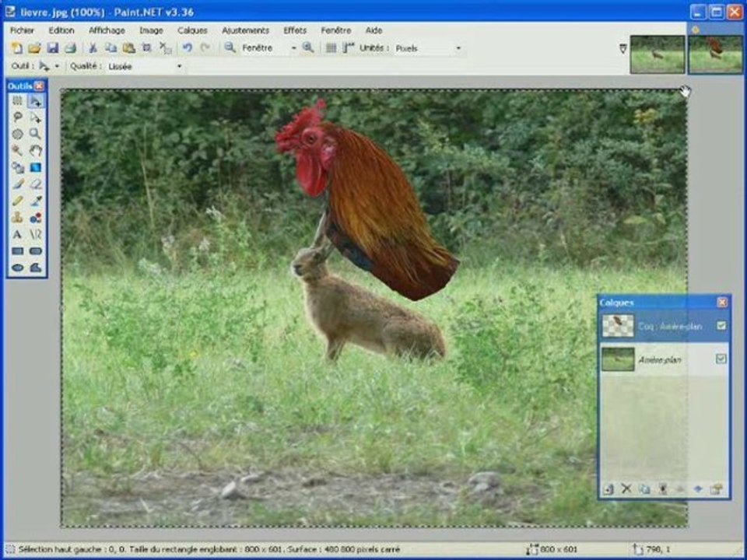Activate the Clone Stamp tool
Screen dimensions: 747x560
click(17, 218)
